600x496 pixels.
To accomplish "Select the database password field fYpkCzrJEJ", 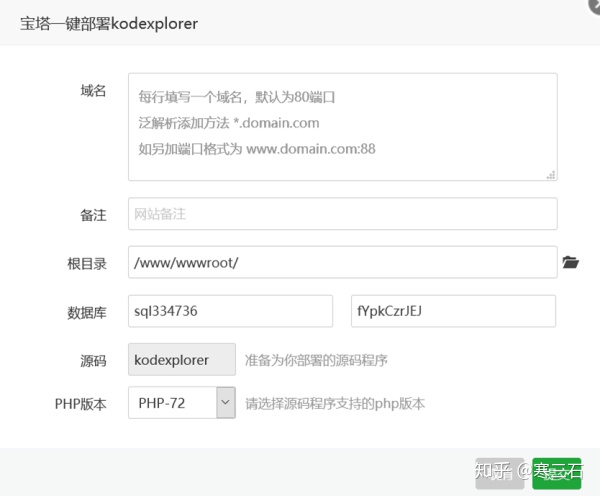I will click(453, 311).
